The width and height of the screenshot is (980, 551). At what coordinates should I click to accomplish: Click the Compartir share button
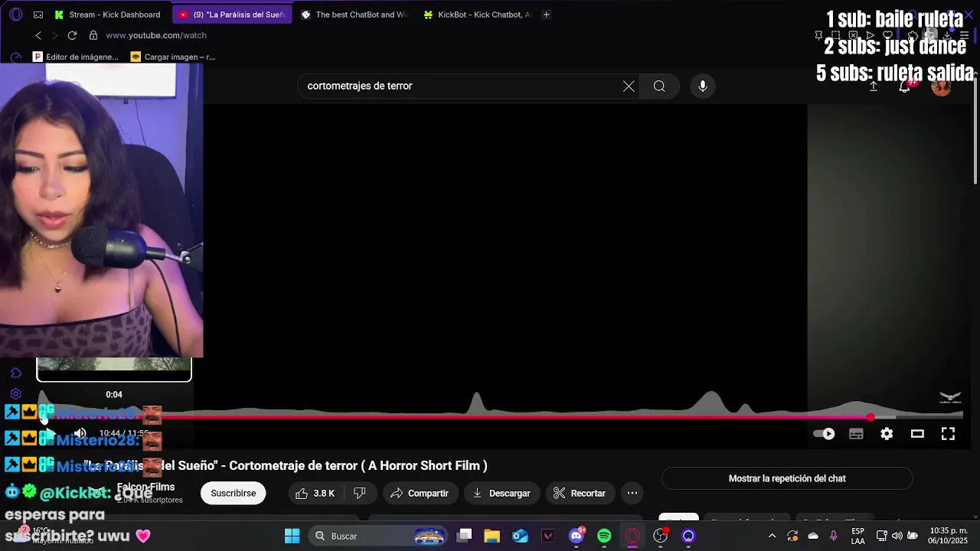pos(420,494)
